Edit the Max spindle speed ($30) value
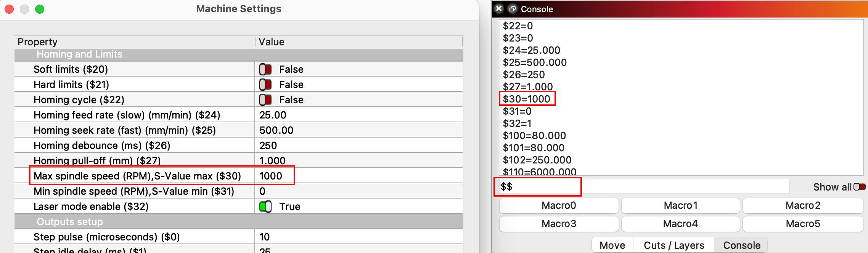 tap(358, 176)
